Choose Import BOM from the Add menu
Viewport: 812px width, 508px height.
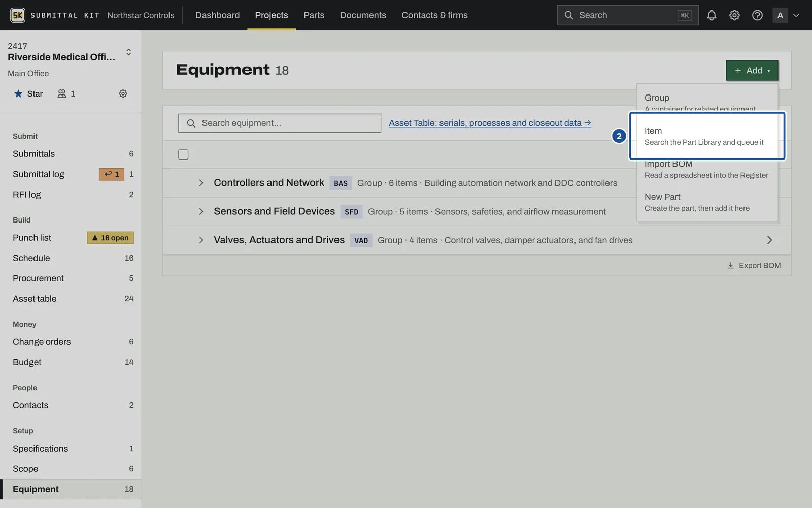[x=707, y=170]
